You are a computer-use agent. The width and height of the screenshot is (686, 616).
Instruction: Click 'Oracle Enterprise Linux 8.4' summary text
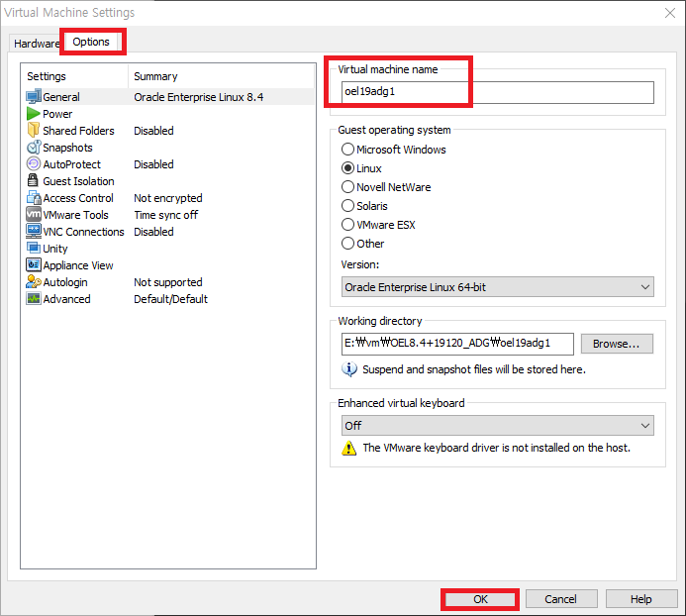(x=199, y=97)
